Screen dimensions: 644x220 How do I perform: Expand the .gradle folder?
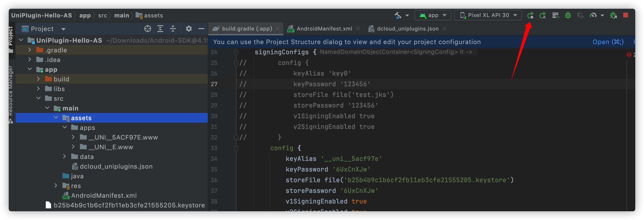coord(30,50)
